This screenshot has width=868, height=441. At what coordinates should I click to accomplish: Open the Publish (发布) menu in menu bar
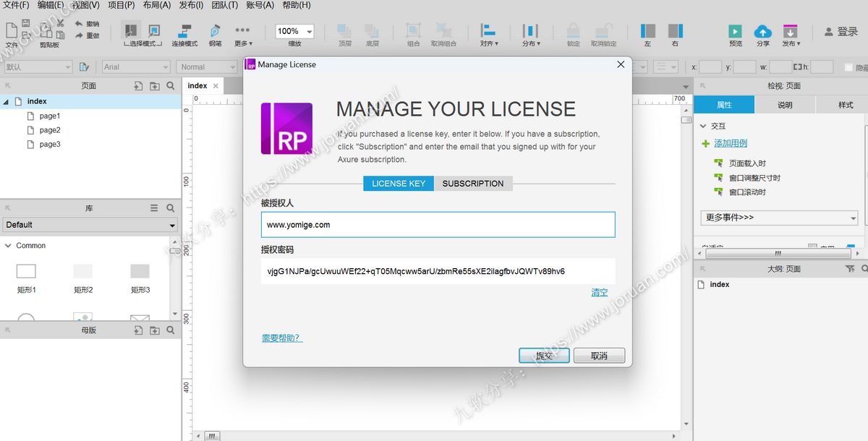190,5
